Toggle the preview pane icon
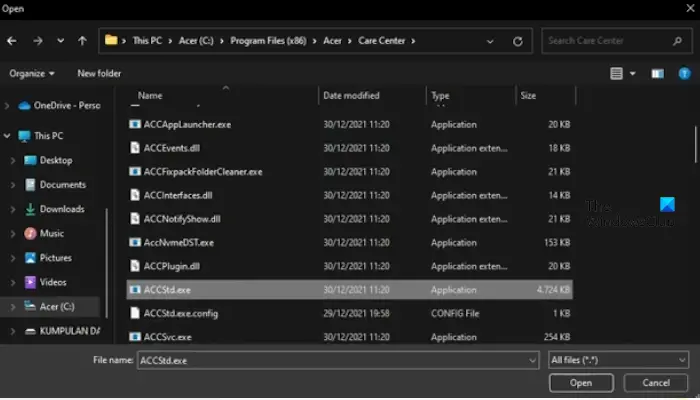Image resolution: width=700 pixels, height=400 pixels. pos(658,74)
